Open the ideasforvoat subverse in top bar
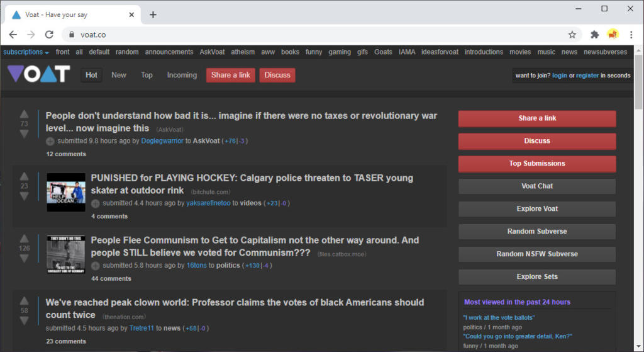The image size is (644, 352). [x=440, y=52]
